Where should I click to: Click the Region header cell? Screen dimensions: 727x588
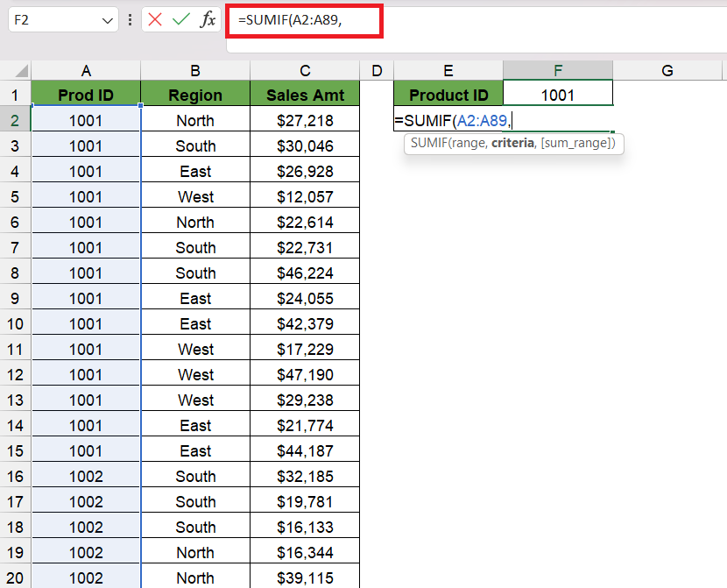pos(195,95)
